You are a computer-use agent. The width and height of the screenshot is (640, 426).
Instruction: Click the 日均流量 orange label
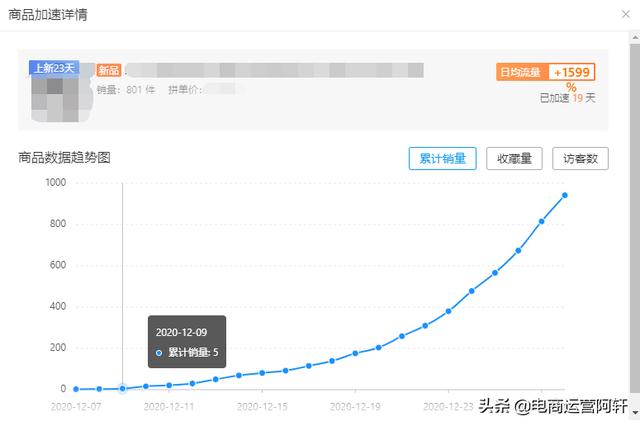(519, 72)
